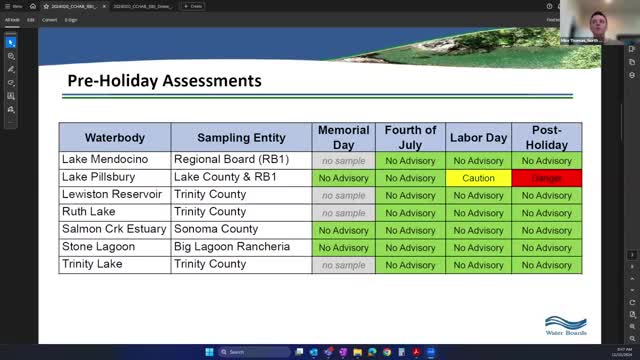Close the first CCHAB document tab
The height and width of the screenshot is (360, 640).
tap(104, 7)
